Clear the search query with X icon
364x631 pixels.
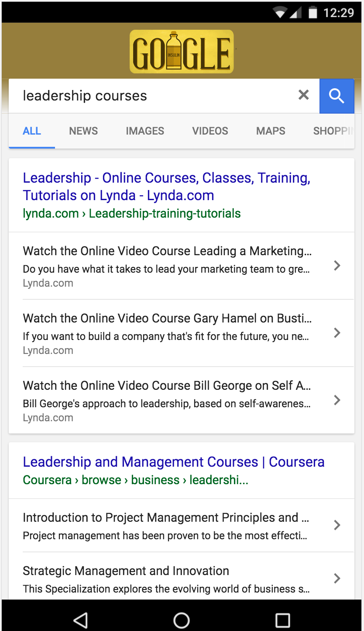[x=303, y=95]
